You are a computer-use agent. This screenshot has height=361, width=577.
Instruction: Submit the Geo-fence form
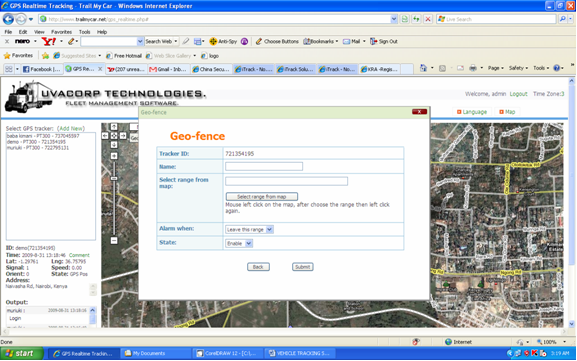(302, 267)
